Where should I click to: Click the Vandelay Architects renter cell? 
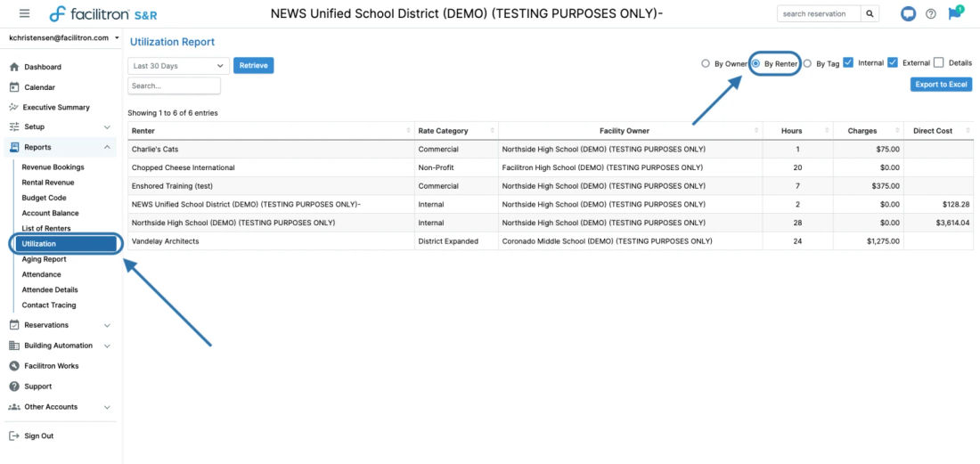pos(271,241)
